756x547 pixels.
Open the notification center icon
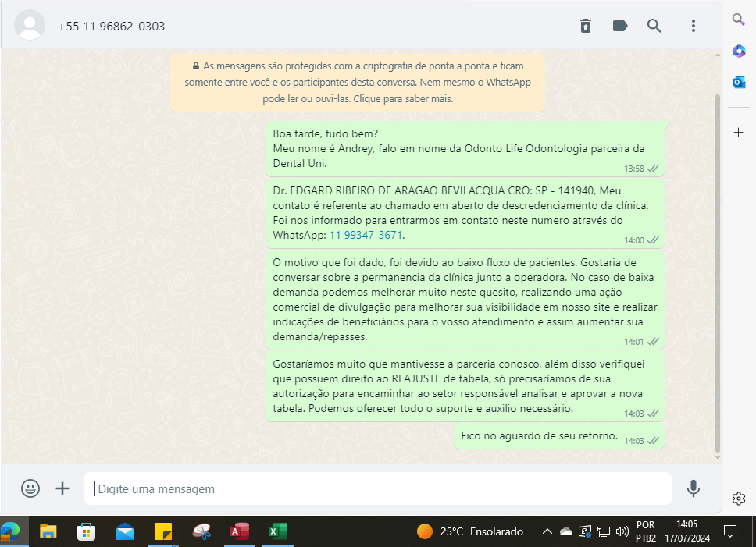coord(730,531)
